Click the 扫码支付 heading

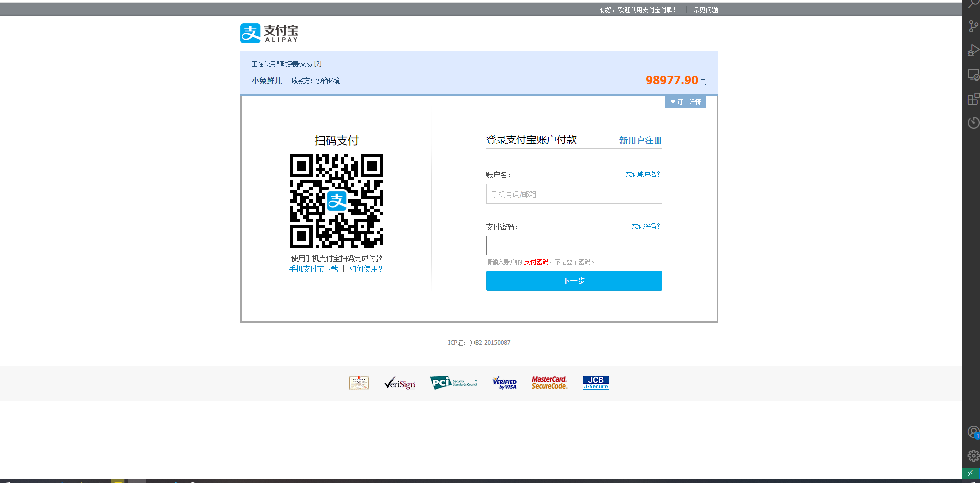pos(336,140)
